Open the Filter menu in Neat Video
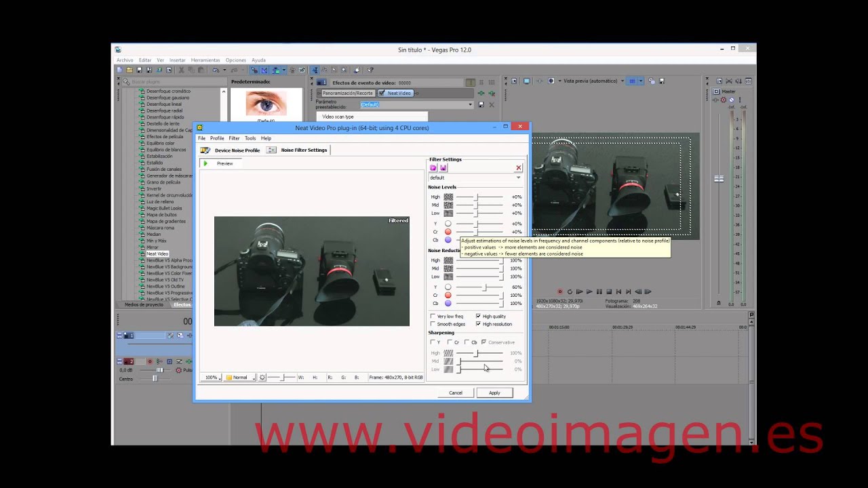Image resolution: width=868 pixels, height=488 pixels. pyautogui.click(x=234, y=138)
